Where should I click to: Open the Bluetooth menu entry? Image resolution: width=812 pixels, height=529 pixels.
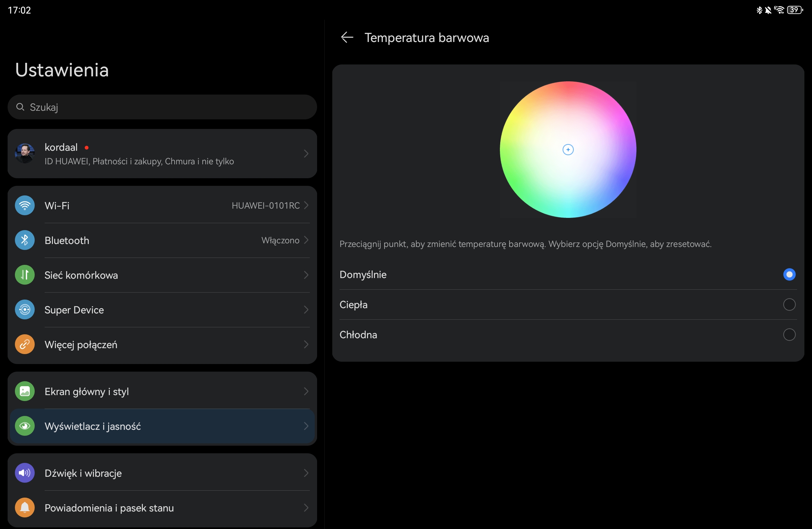162,240
